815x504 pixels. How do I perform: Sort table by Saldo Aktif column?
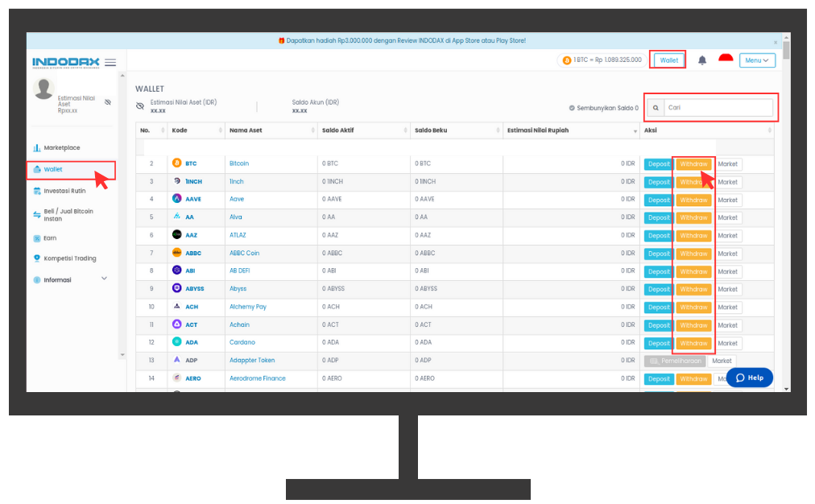pyautogui.click(x=364, y=130)
